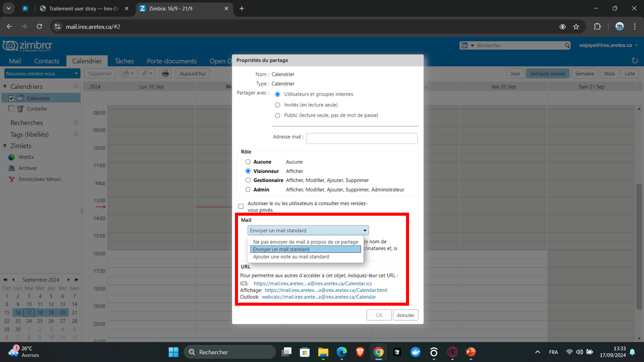Open the mail message type dropdown
The image size is (644, 362).
(308, 230)
